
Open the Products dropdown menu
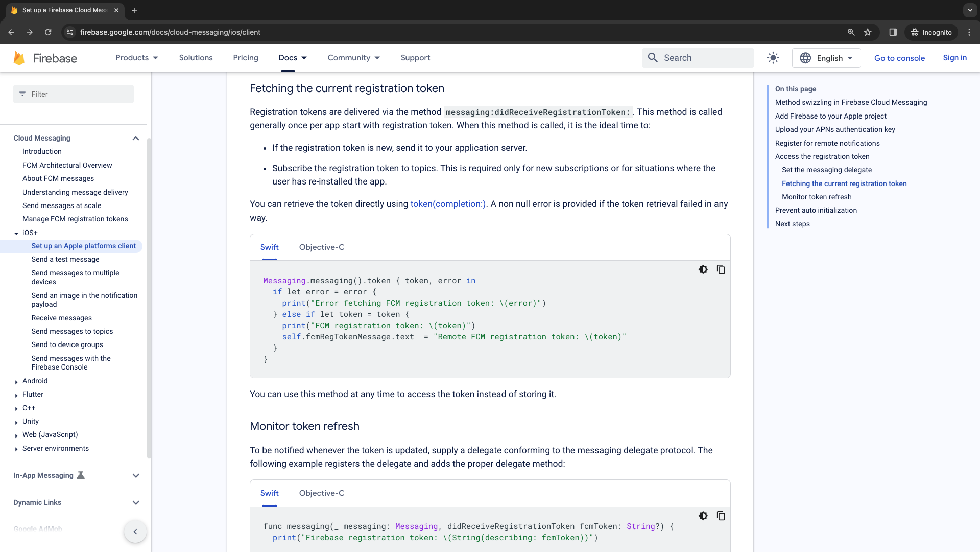pyautogui.click(x=137, y=58)
